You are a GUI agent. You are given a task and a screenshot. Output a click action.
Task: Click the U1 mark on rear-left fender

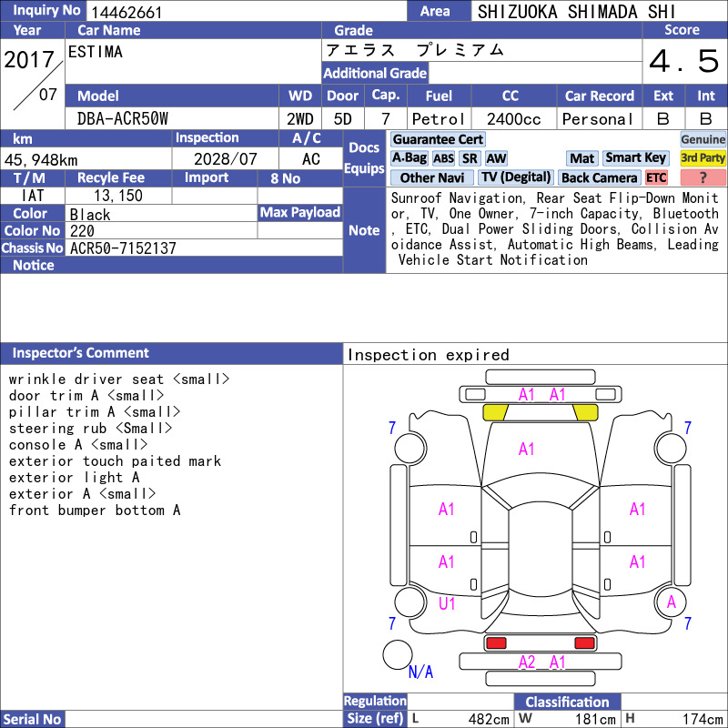click(x=447, y=603)
